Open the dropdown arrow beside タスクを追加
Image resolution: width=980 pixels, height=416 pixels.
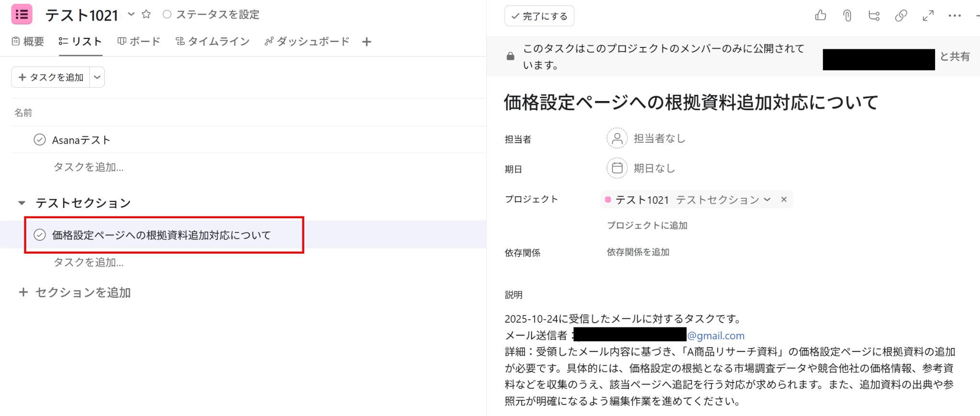[97, 77]
